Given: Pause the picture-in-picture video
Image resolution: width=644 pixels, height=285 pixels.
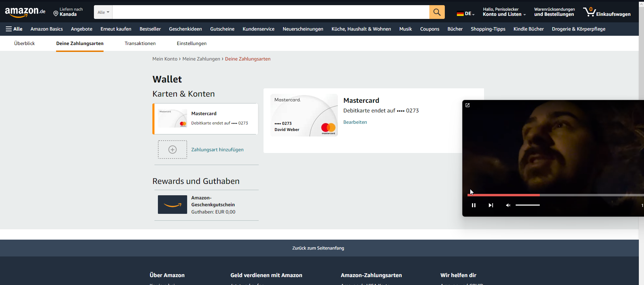Looking at the screenshot, I should pos(473,205).
